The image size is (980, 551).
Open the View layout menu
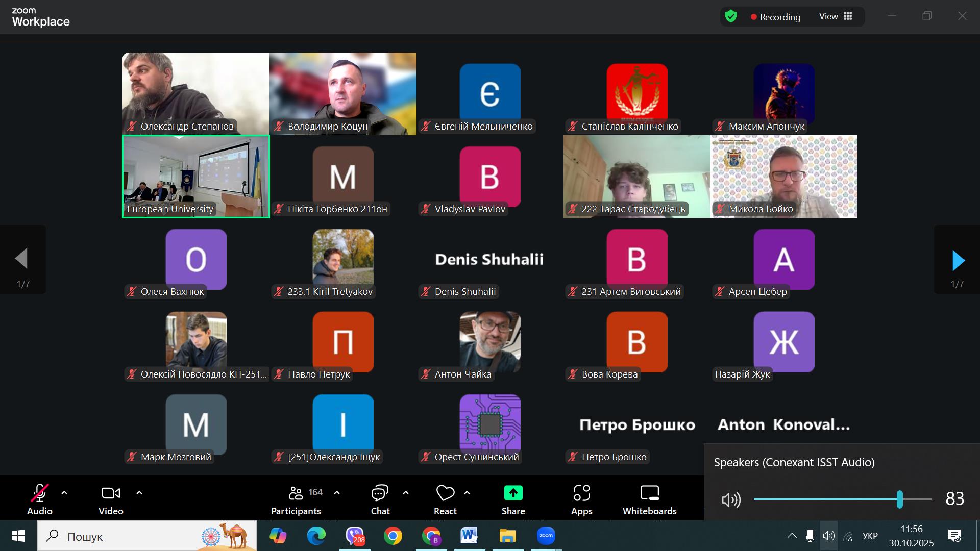click(836, 16)
